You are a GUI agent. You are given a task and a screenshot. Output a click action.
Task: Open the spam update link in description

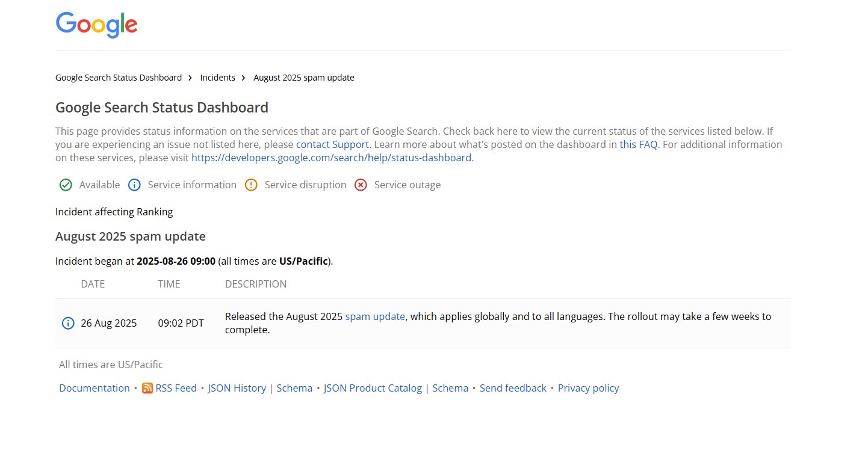coord(375,316)
